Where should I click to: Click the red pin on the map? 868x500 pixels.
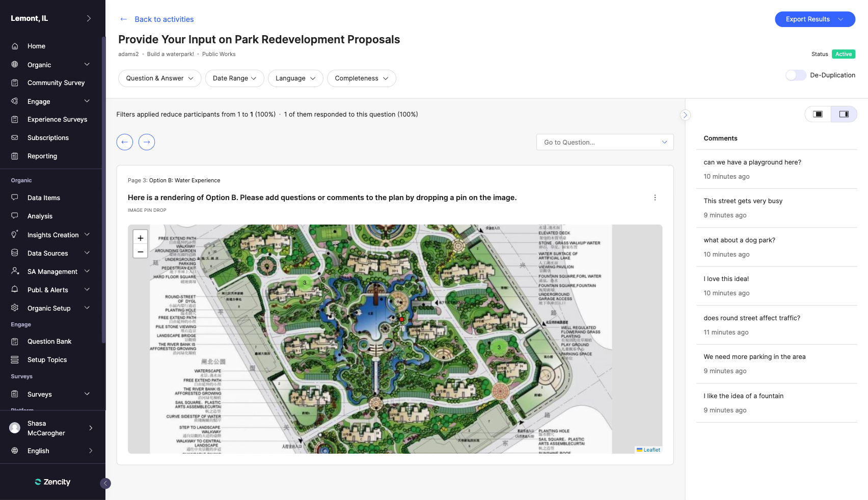pos(401,319)
